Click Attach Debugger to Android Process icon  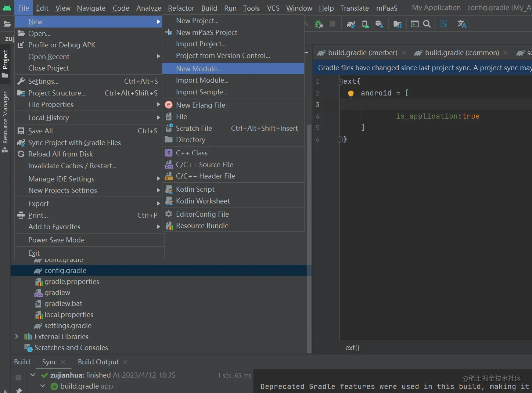[x=319, y=24]
